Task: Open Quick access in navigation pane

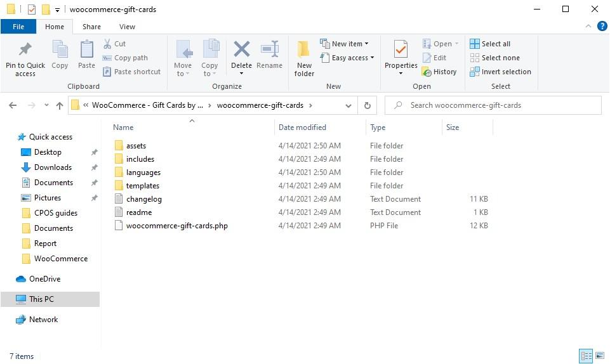Action: click(x=51, y=137)
